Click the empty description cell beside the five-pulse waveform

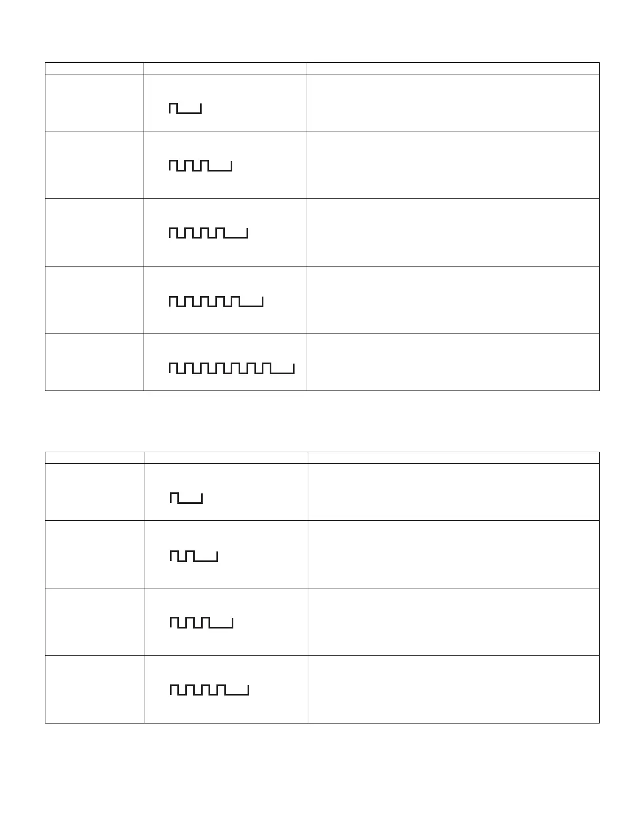(453, 300)
